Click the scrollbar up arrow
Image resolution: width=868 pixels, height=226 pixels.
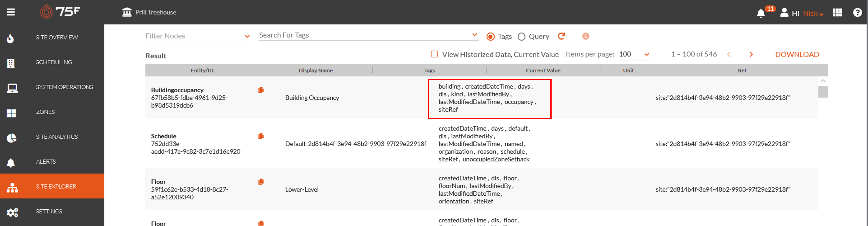click(823, 81)
